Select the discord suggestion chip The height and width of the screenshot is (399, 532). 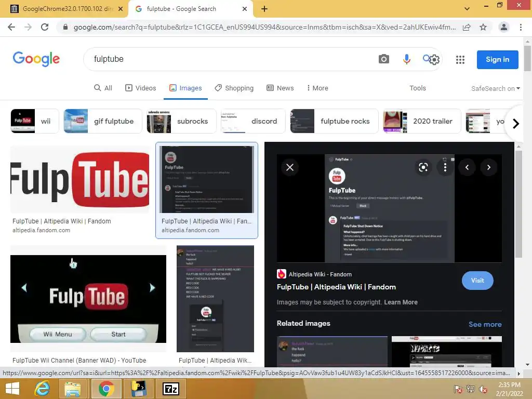coord(253,121)
